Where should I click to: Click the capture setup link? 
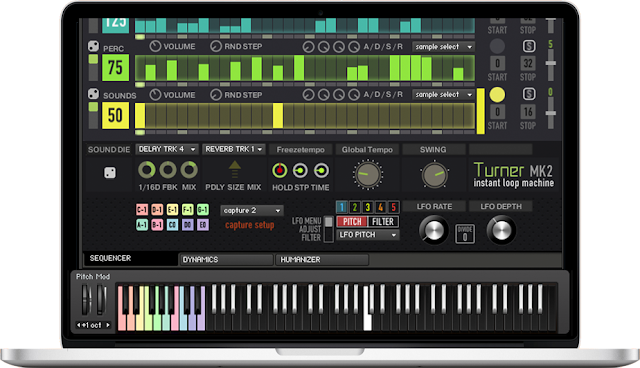(x=250, y=225)
